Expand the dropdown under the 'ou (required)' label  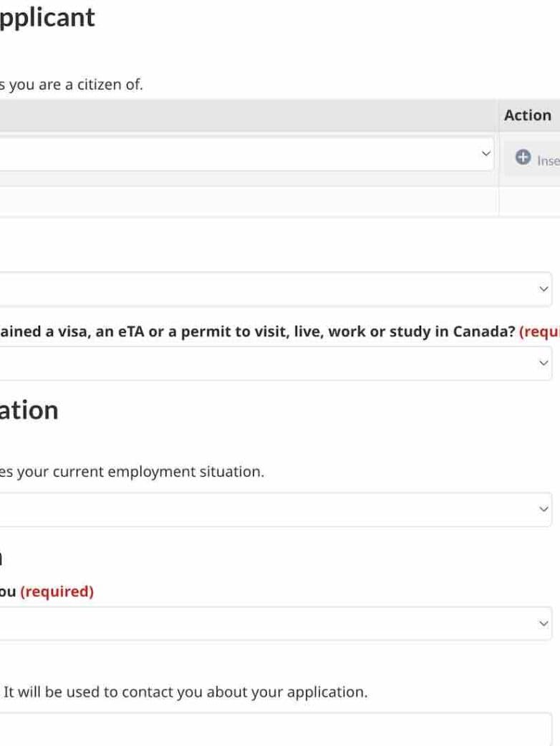272,624
